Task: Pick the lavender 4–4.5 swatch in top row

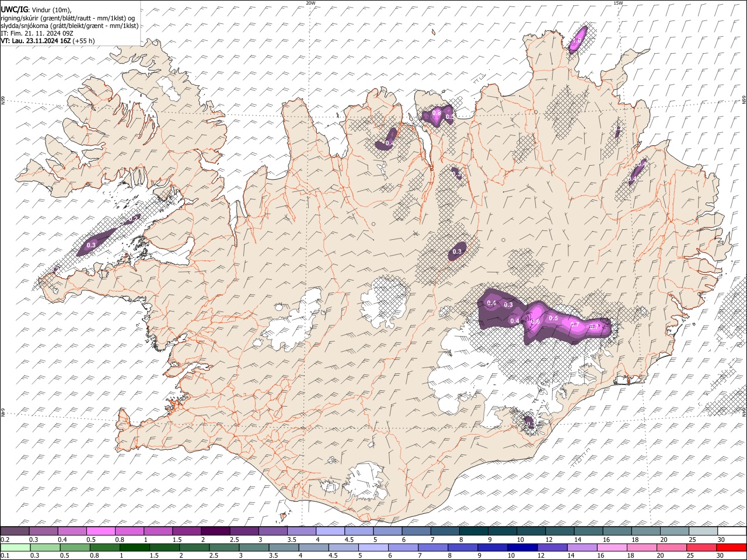Action: pyautogui.click(x=330, y=531)
